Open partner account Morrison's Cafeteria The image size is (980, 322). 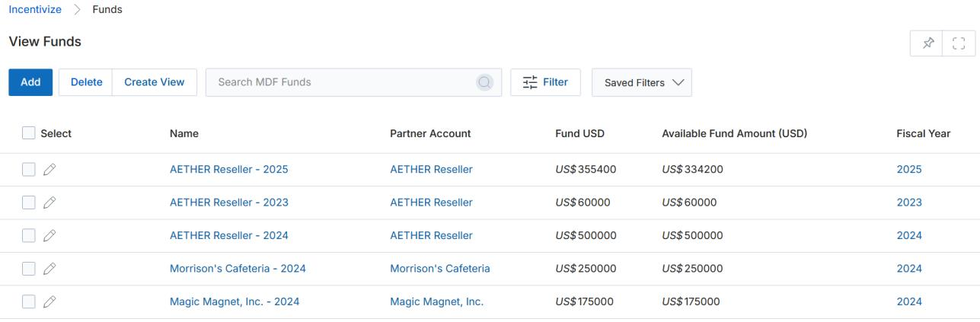pyautogui.click(x=440, y=268)
